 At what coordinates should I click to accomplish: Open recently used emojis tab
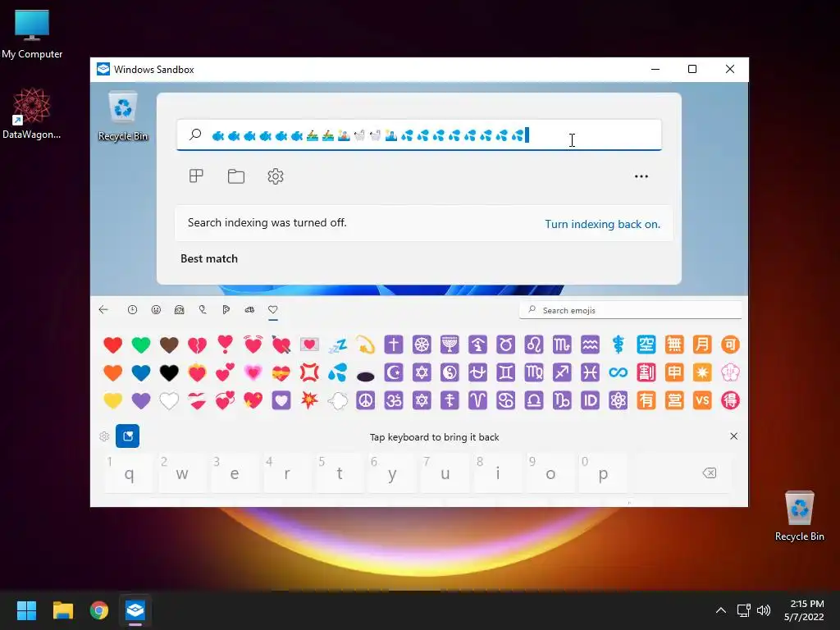(x=132, y=309)
